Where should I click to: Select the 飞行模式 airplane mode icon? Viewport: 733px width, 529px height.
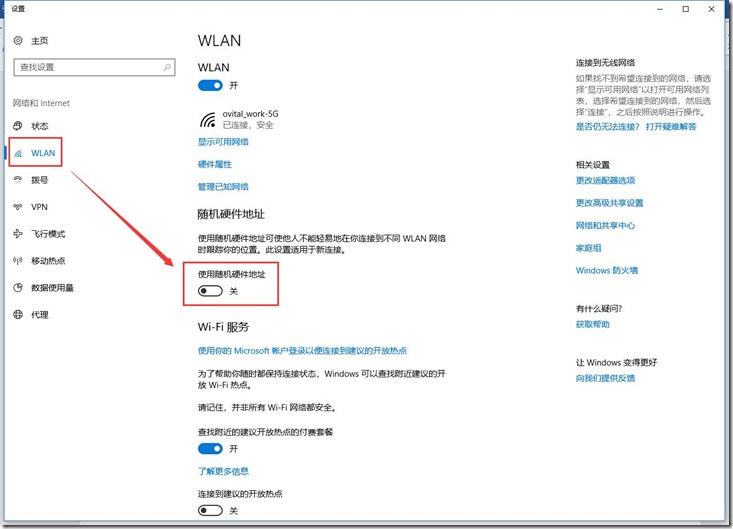pos(18,234)
